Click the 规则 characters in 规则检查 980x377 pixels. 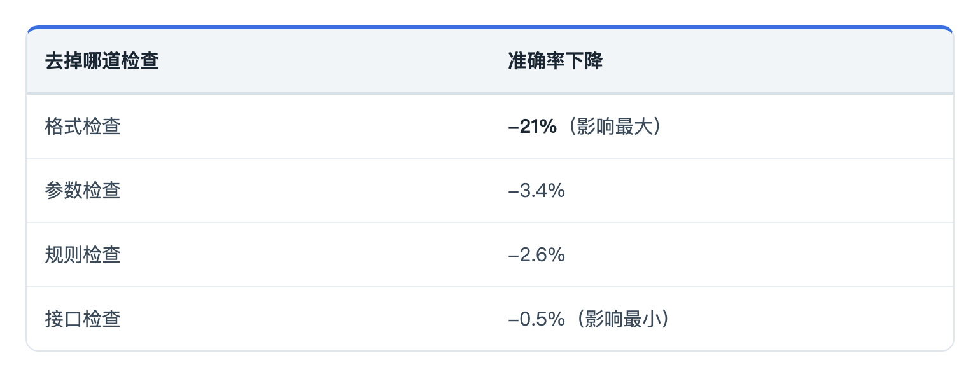click(x=64, y=255)
